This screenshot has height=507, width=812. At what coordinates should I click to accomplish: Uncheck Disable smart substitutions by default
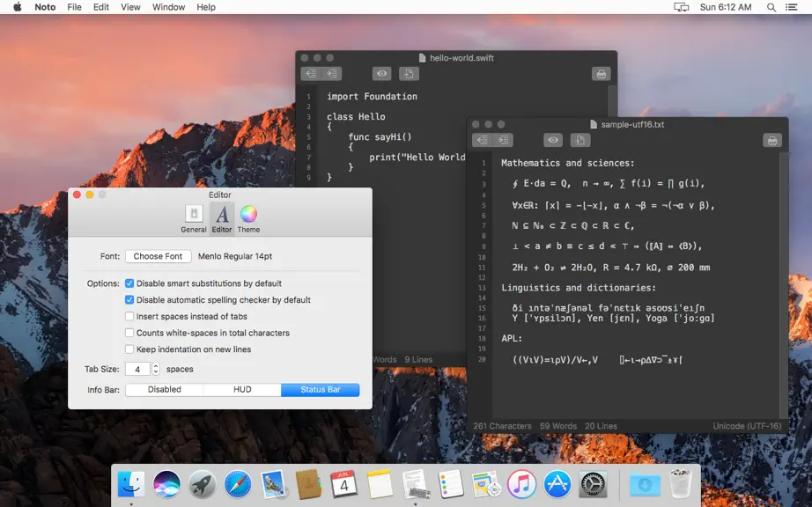pos(129,283)
